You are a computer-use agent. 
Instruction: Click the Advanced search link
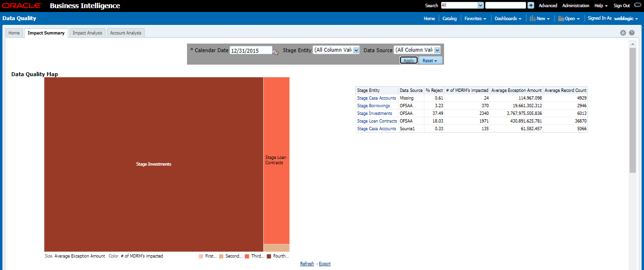[548, 6]
